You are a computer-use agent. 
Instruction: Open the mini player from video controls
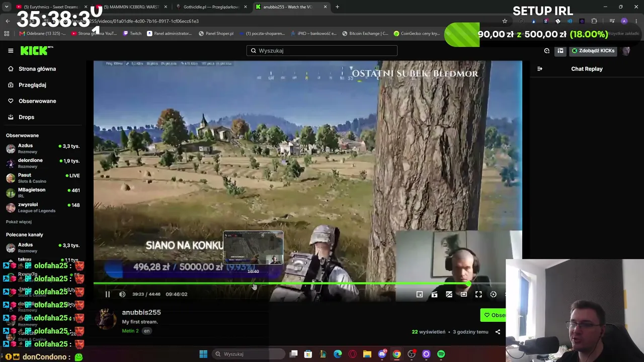[420, 294]
